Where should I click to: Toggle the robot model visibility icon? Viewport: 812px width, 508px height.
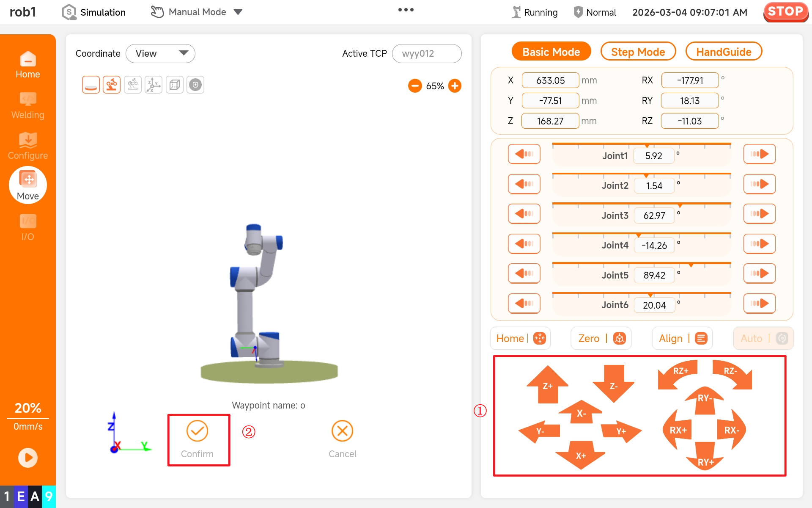pyautogui.click(x=112, y=85)
